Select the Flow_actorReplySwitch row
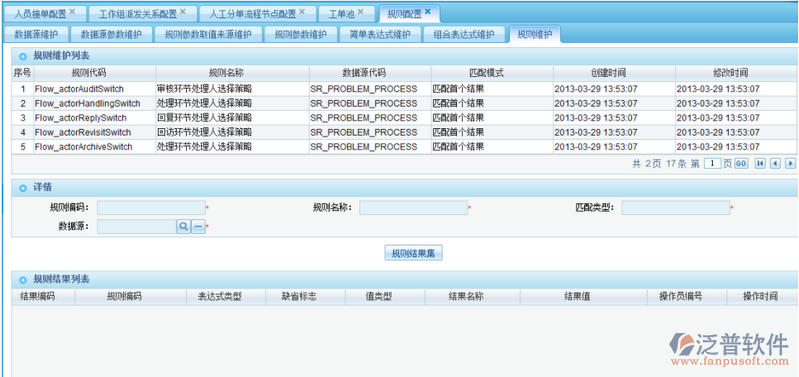This screenshot has width=799, height=377. (x=397, y=118)
